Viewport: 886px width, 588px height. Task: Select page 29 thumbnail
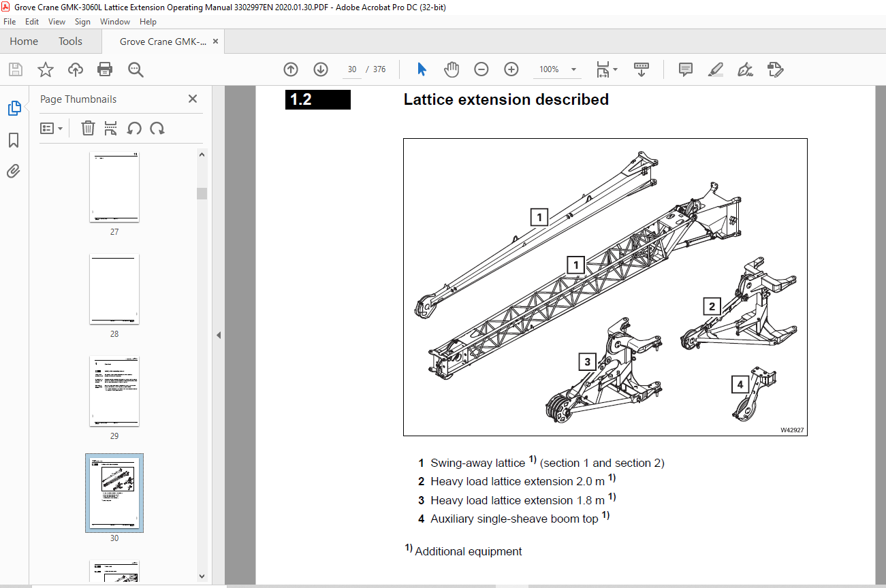114,391
